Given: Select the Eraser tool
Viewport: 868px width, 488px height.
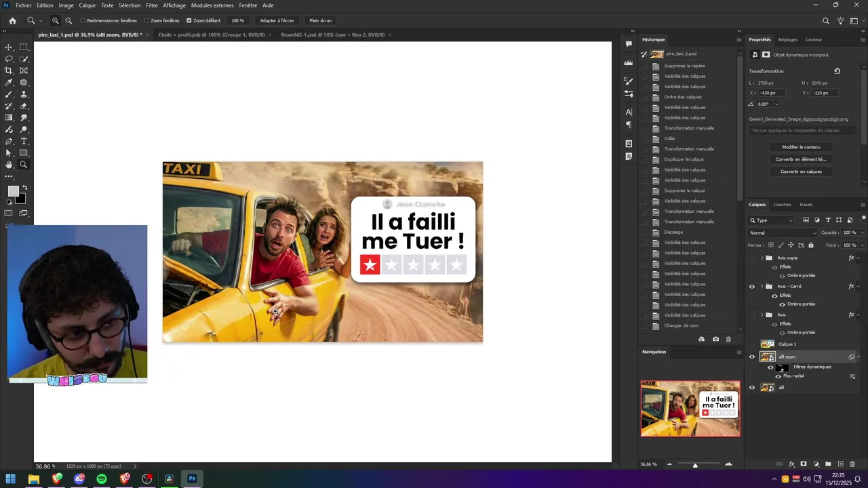Looking at the screenshot, I should (24, 106).
